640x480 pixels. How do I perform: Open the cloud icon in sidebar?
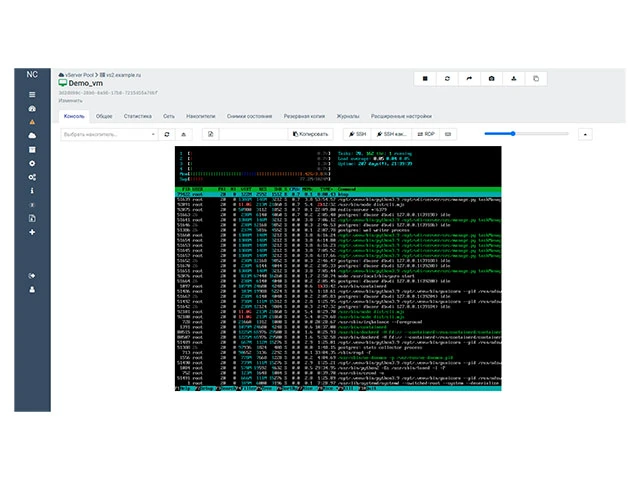[x=32, y=135]
